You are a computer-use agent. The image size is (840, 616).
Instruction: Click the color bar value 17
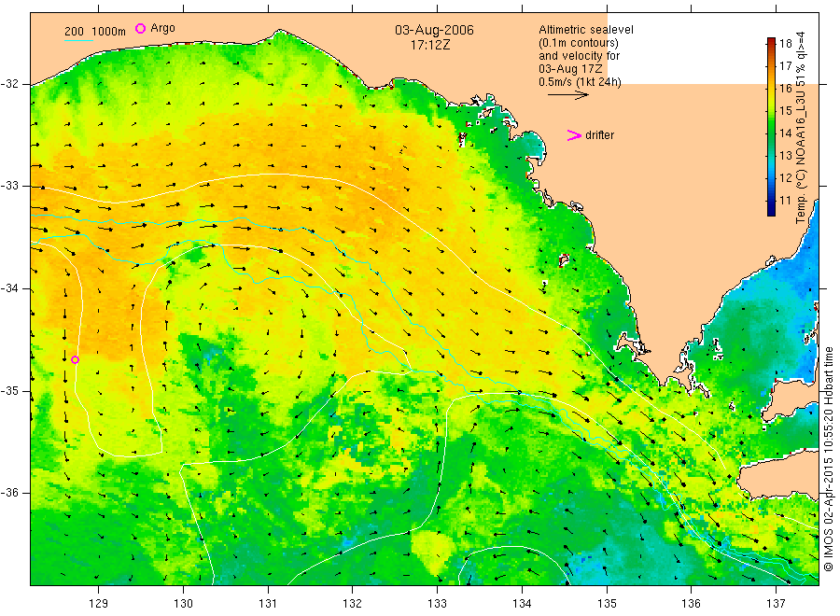[x=785, y=66]
